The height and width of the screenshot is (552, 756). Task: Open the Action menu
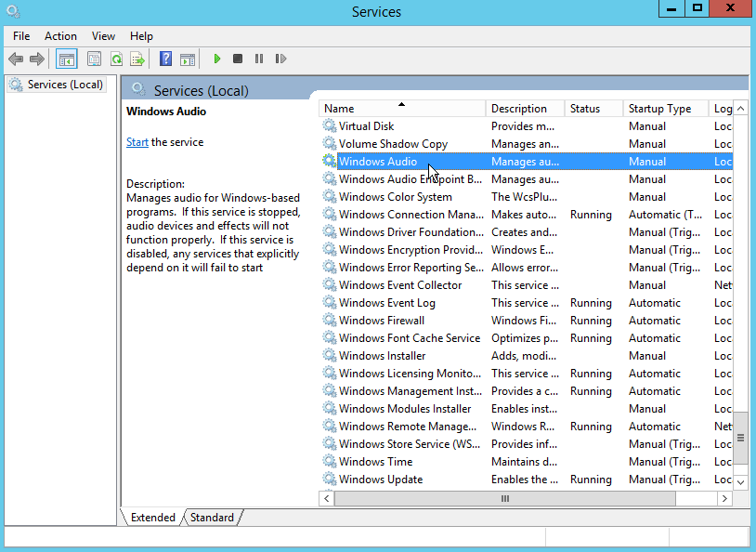pyautogui.click(x=60, y=36)
